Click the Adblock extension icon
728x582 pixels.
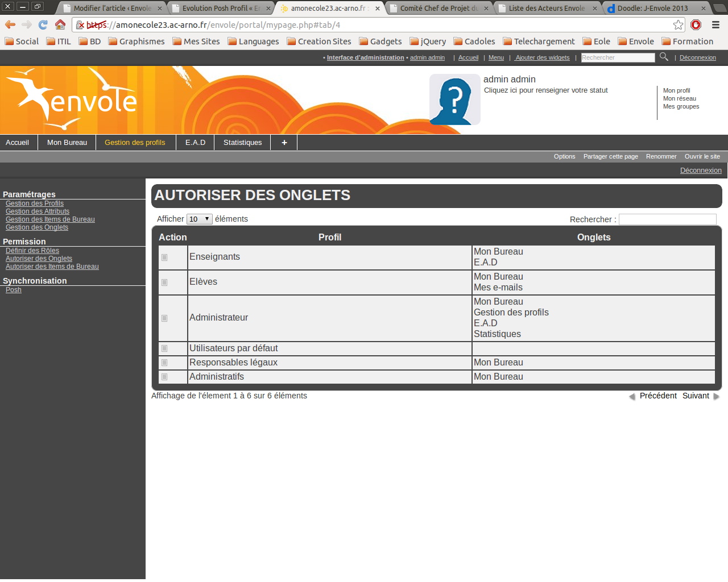(696, 25)
